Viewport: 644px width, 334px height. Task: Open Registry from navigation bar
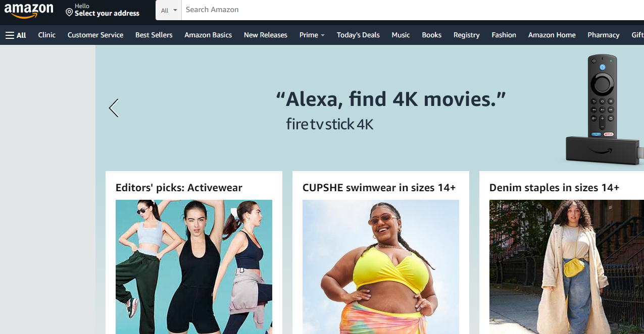coord(467,35)
